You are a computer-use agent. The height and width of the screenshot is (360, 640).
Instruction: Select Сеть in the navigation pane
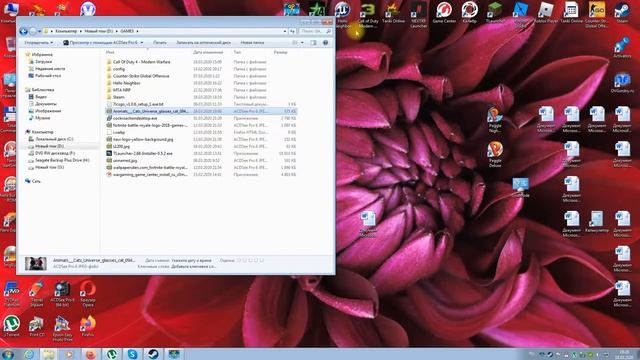[36, 181]
